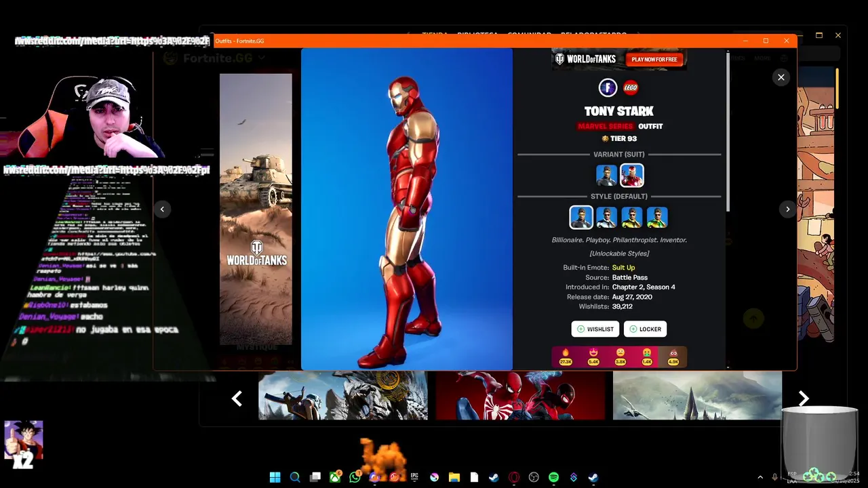
Task: Open the first Steam icon on taskbar
Action: click(494, 477)
